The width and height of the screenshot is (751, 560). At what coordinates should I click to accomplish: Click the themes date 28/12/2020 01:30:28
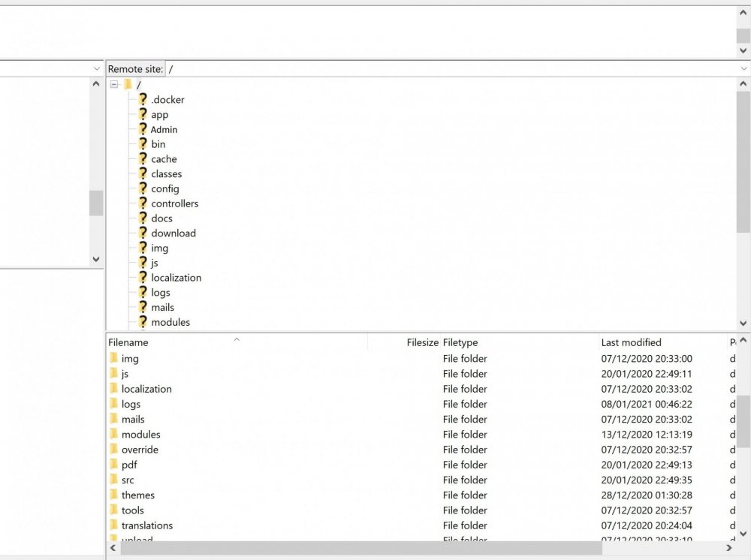pos(647,495)
